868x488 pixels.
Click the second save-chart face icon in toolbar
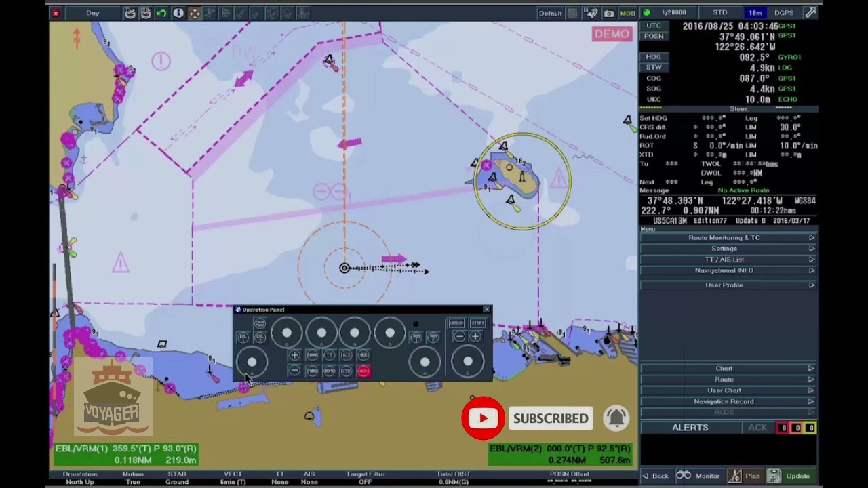tap(145, 13)
